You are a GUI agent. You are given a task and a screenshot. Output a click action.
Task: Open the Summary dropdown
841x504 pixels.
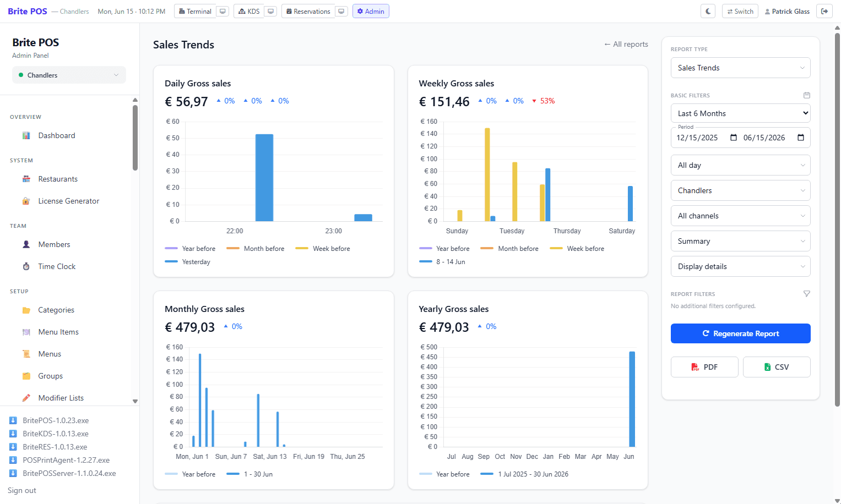pyautogui.click(x=741, y=241)
